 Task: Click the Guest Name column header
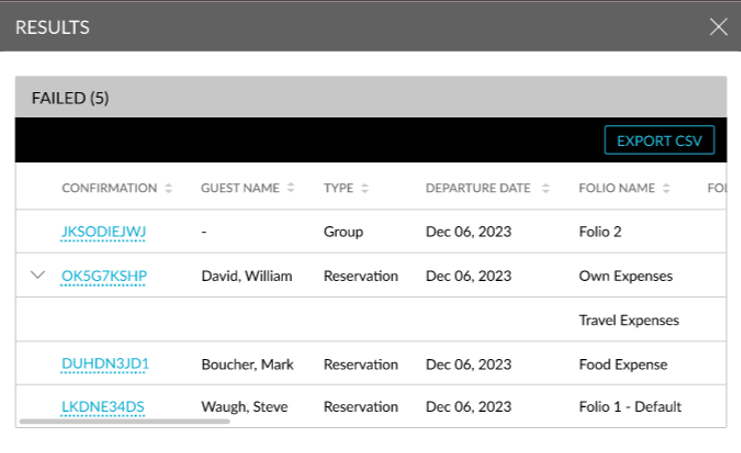[240, 188]
